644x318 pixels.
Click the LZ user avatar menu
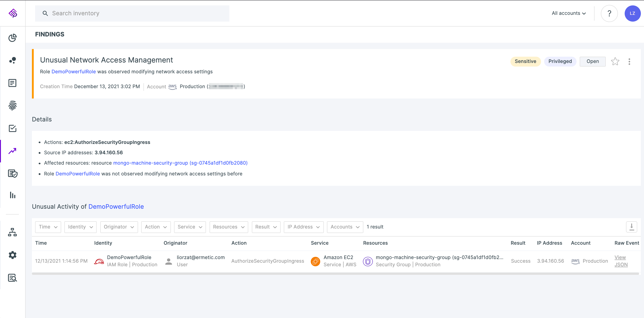point(633,13)
